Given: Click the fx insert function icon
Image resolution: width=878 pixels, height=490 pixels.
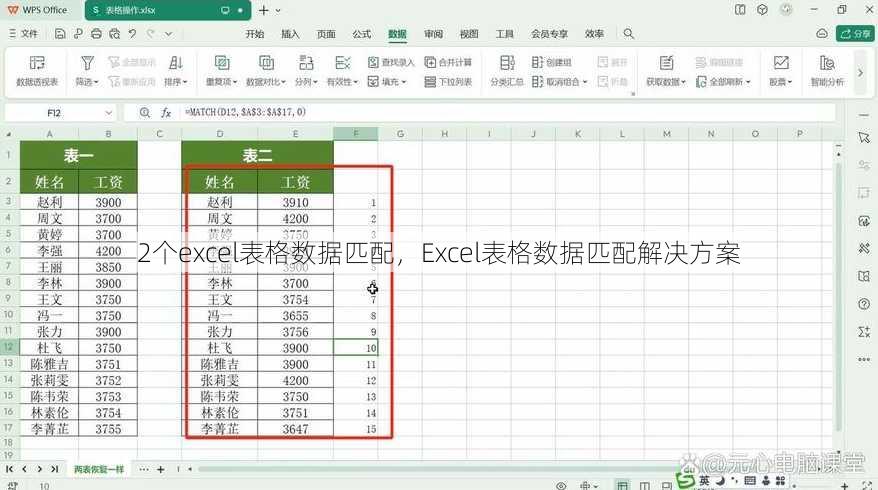Looking at the screenshot, I should tap(166, 113).
